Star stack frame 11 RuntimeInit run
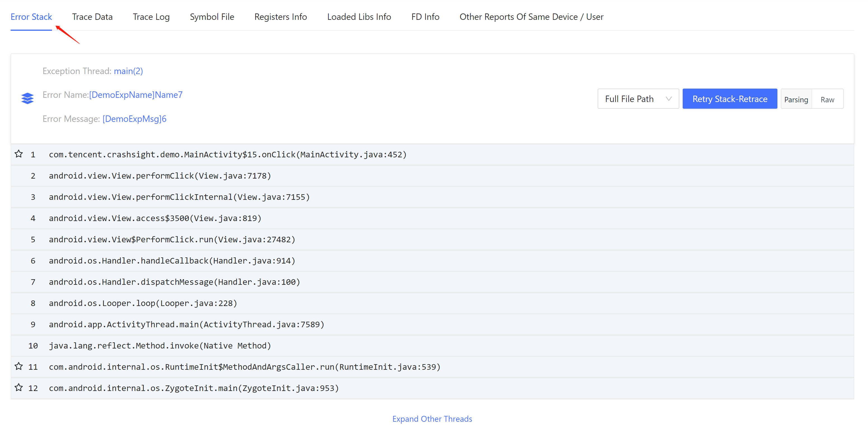868x448 pixels. coord(18,366)
